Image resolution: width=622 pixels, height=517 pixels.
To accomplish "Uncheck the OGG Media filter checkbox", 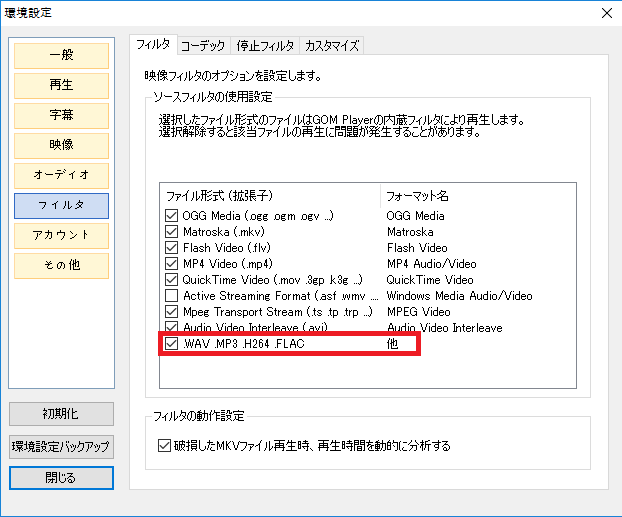I will [x=172, y=216].
